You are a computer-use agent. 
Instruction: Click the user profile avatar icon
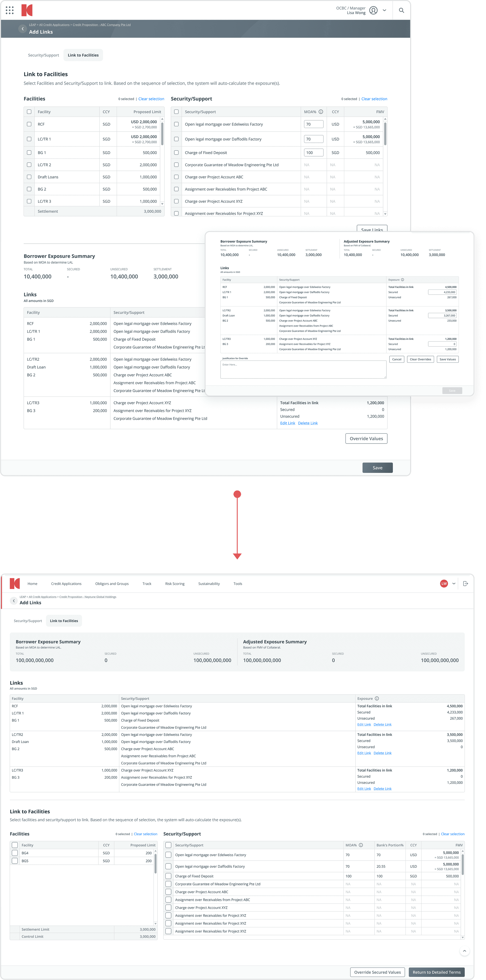point(373,10)
